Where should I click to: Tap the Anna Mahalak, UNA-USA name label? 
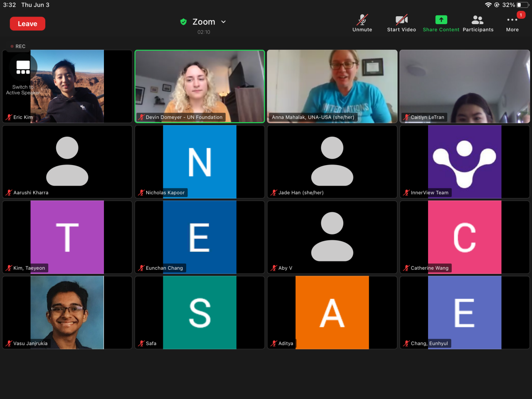pyautogui.click(x=313, y=117)
